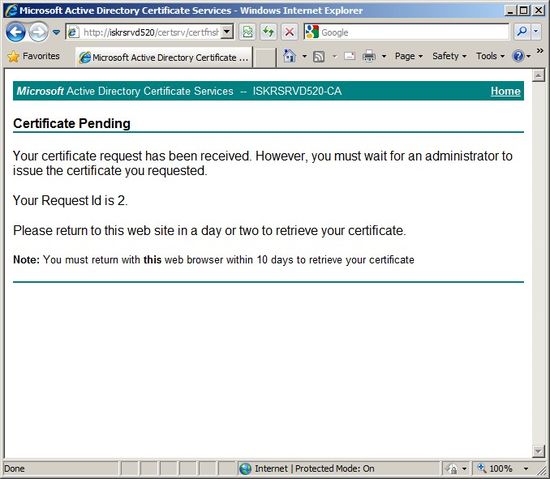Open the recent pages dropdown arrow
Image resolution: width=550 pixels, height=479 pixels.
pyautogui.click(x=56, y=32)
